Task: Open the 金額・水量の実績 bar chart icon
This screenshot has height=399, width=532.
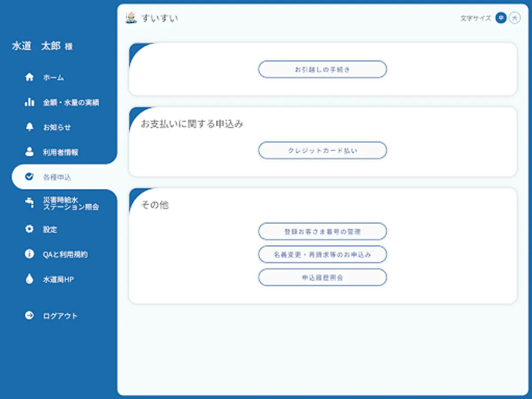Action: pos(29,102)
